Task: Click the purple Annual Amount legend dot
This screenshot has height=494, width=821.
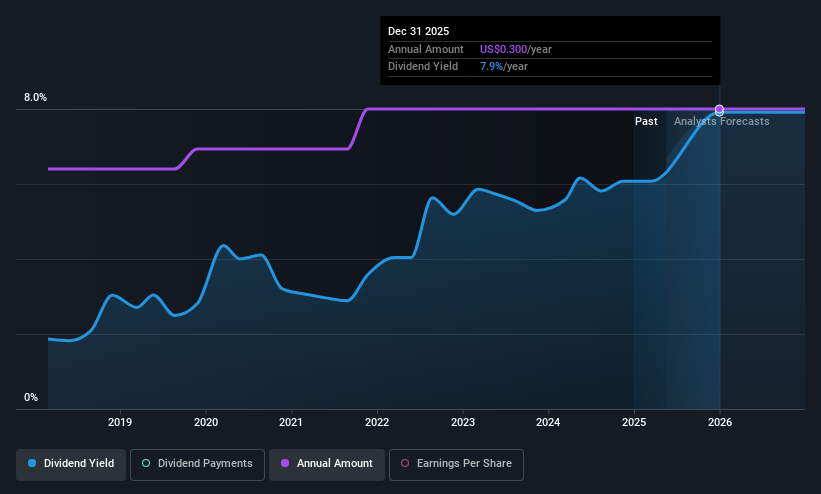Action: tap(285, 463)
